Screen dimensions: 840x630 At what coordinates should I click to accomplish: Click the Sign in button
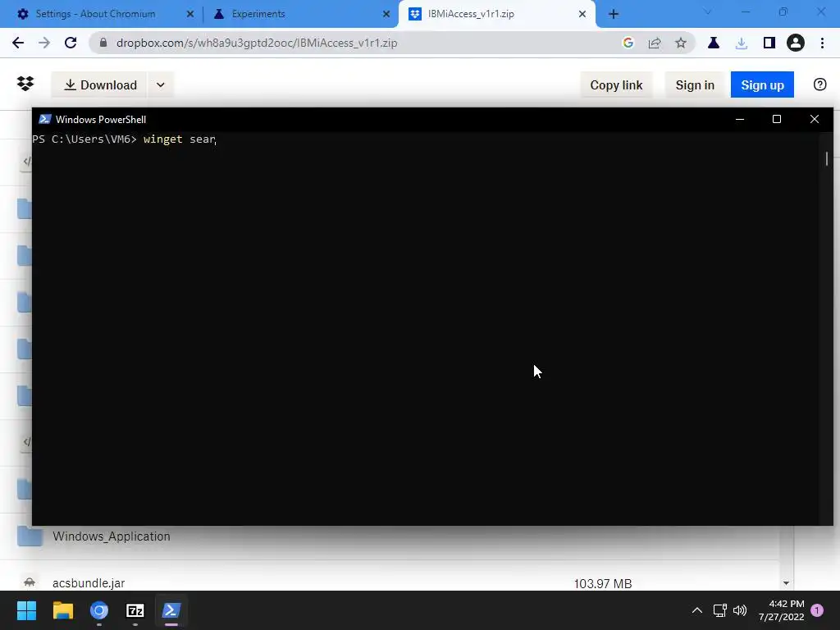click(x=695, y=84)
